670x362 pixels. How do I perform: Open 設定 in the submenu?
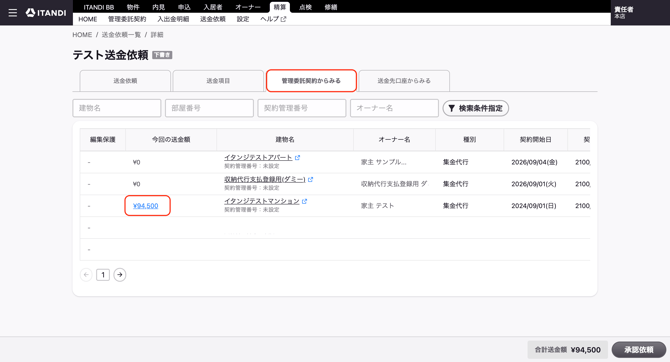[243, 19]
